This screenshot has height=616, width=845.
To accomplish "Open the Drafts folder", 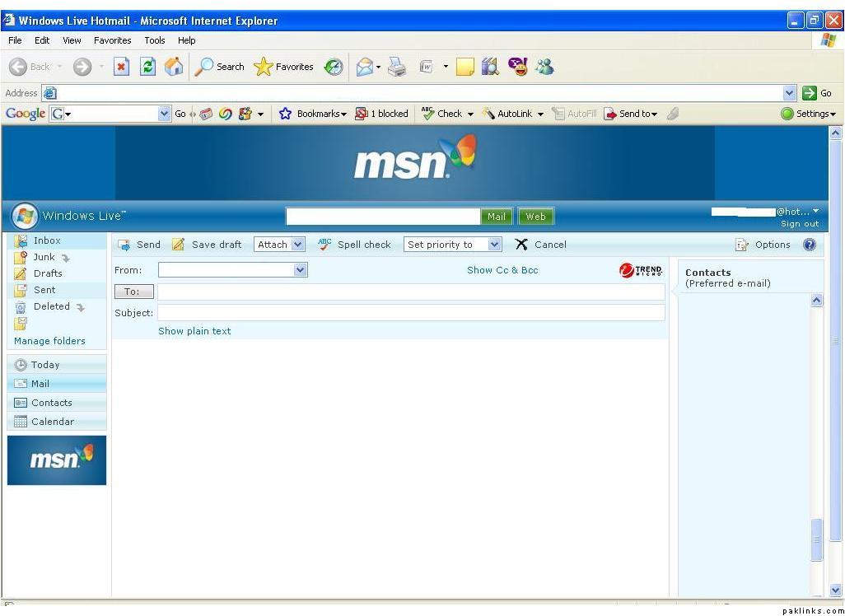I will click(48, 273).
